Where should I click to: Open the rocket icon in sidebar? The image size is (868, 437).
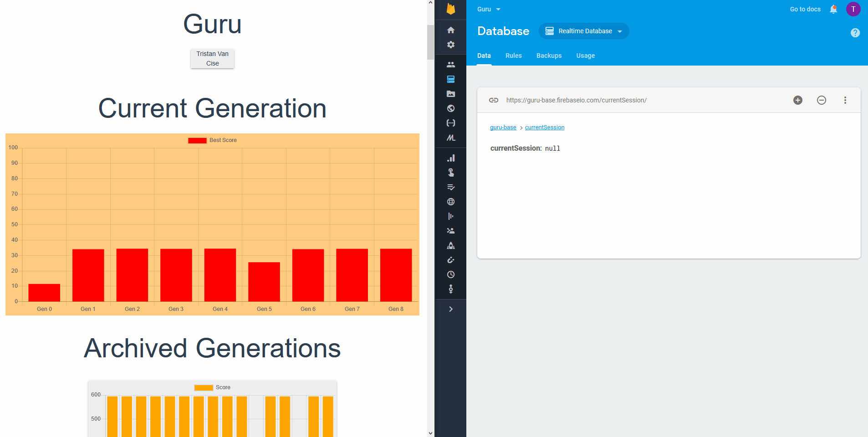click(x=451, y=245)
